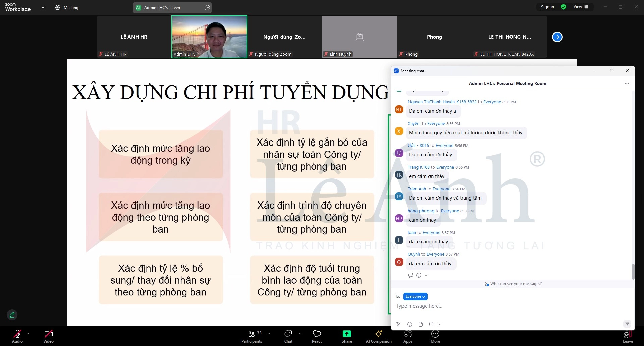Expand the Everyone recipient dropdown

click(x=415, y=296)
